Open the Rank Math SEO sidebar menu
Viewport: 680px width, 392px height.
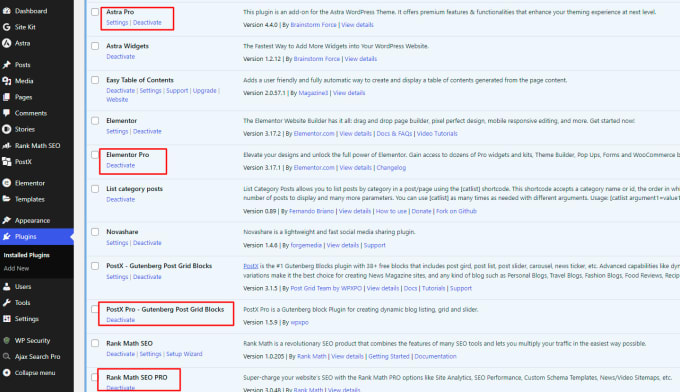tap(36, 146)
